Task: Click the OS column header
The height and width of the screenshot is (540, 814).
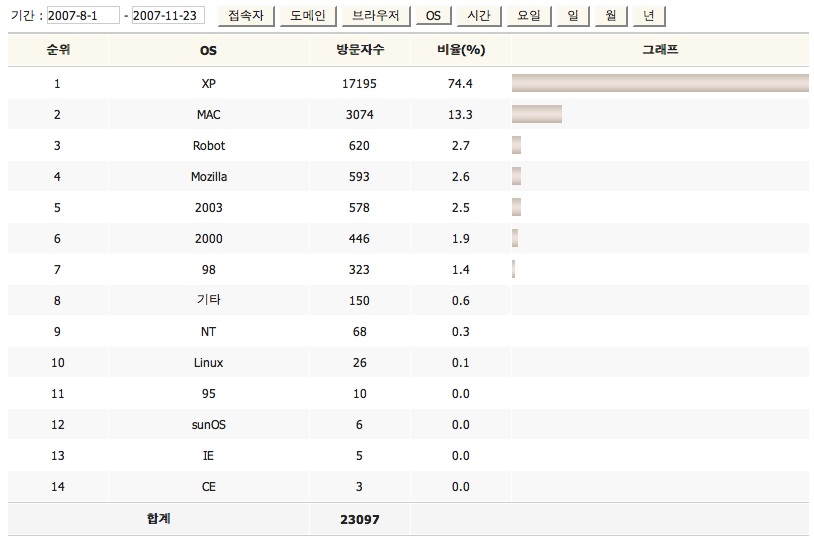Action: (208, 50)
